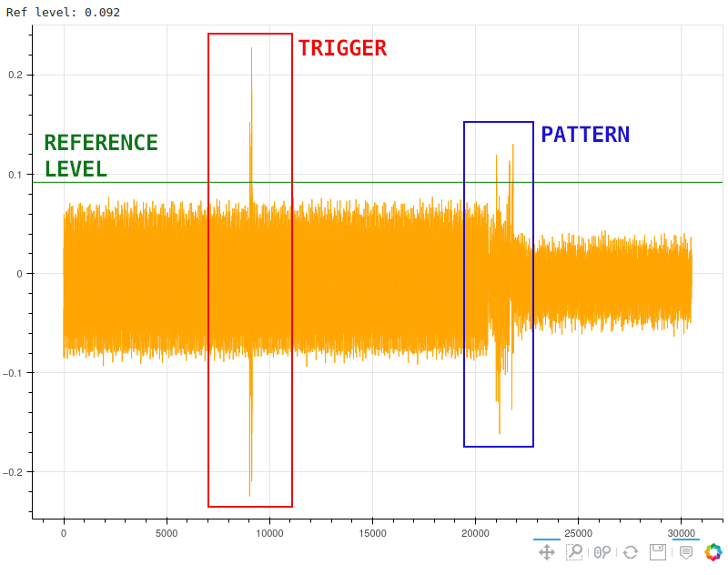Save the plot with the floppy disk icon
The height and width of the screenshot is (575, 728).
click(658, 552)
